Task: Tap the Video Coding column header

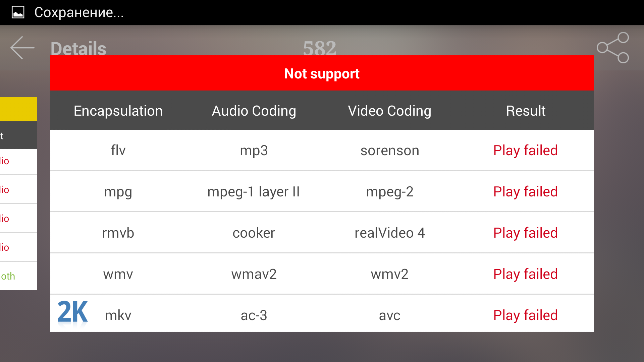Action: [389, 111]
